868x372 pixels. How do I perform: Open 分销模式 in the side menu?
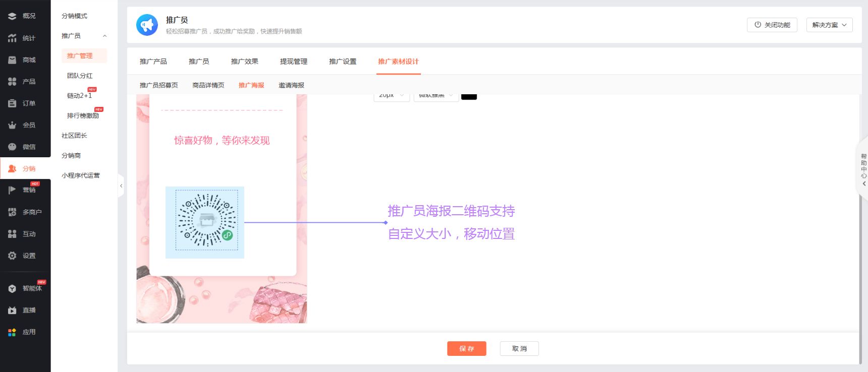pos(75,16)
